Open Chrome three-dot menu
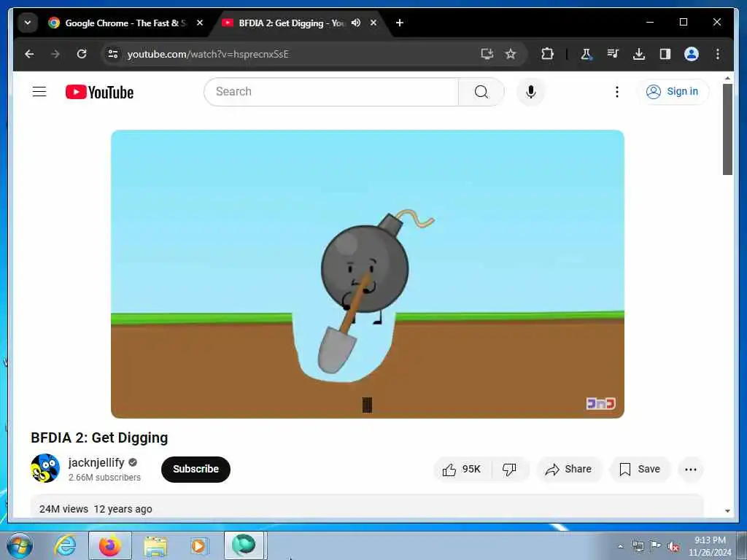This screenshot has width=747, height=560. [718, 54]
